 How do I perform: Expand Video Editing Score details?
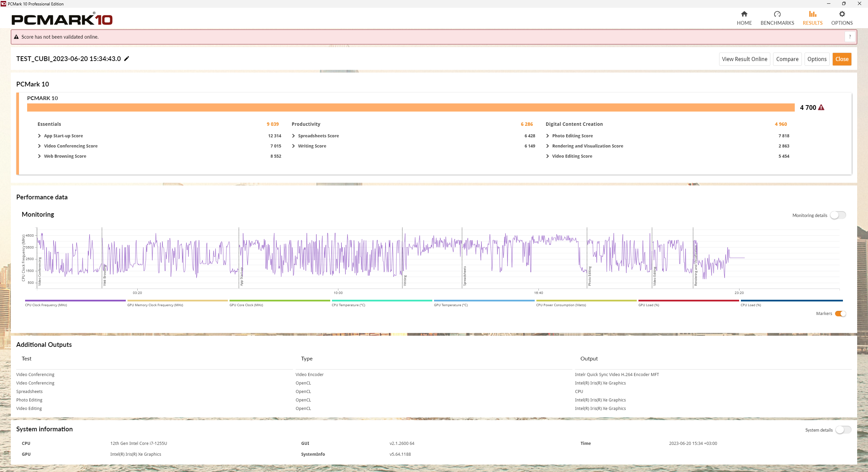coord(548,156)
